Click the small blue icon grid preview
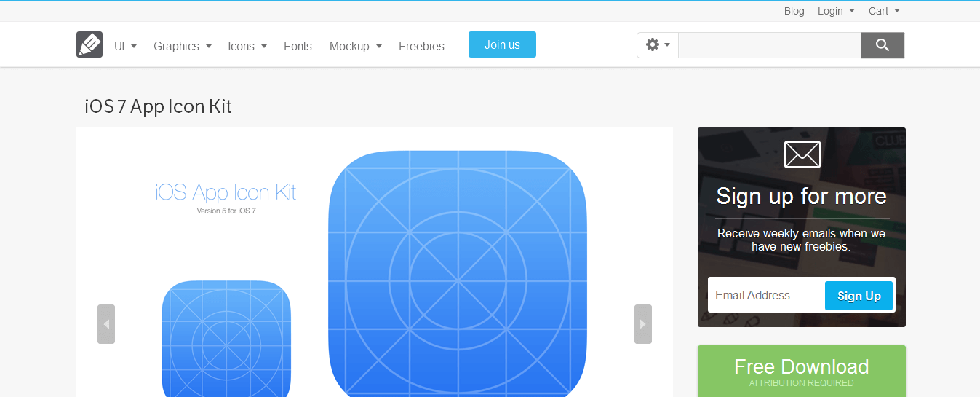The width and height of the screenshot is (980, 397). [226, 339]
